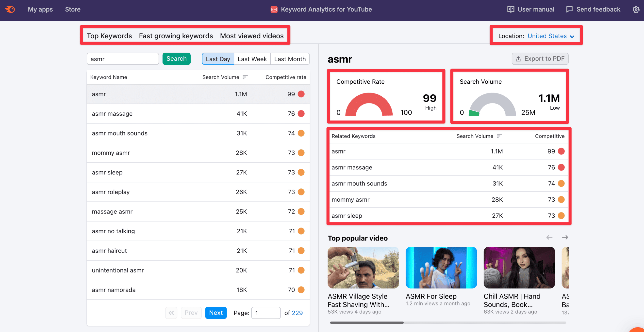Click the Page number input field

(266, 313)
